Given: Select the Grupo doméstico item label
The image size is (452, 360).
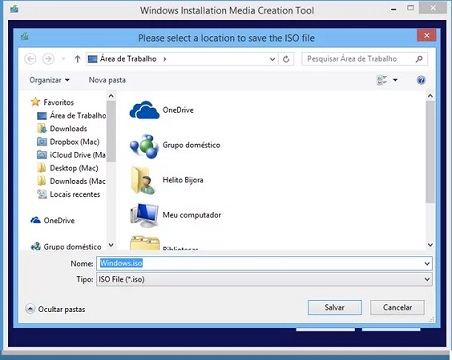Looking at the screenshot, I should pos(191,145).
